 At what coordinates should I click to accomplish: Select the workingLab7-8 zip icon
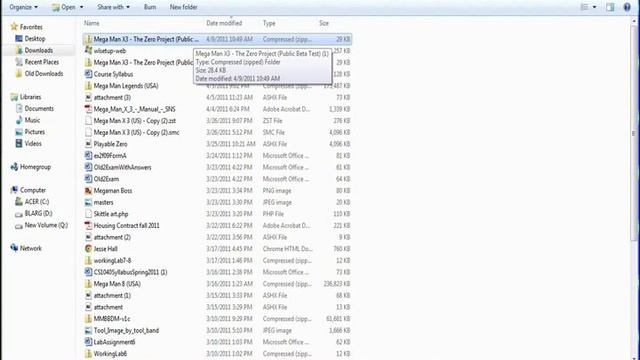[88, 260]
